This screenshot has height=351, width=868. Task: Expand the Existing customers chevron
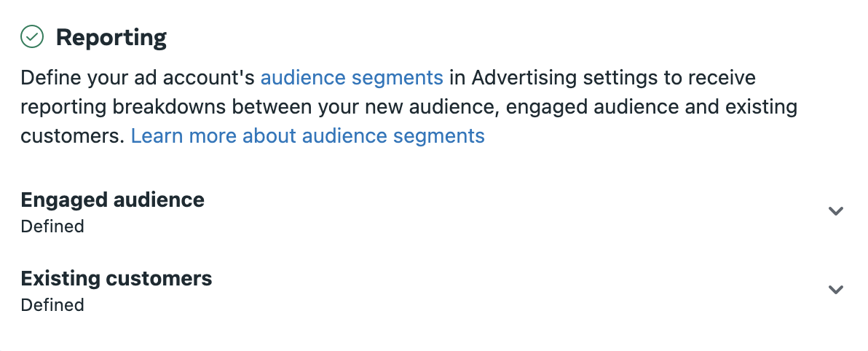pos(835,290)
